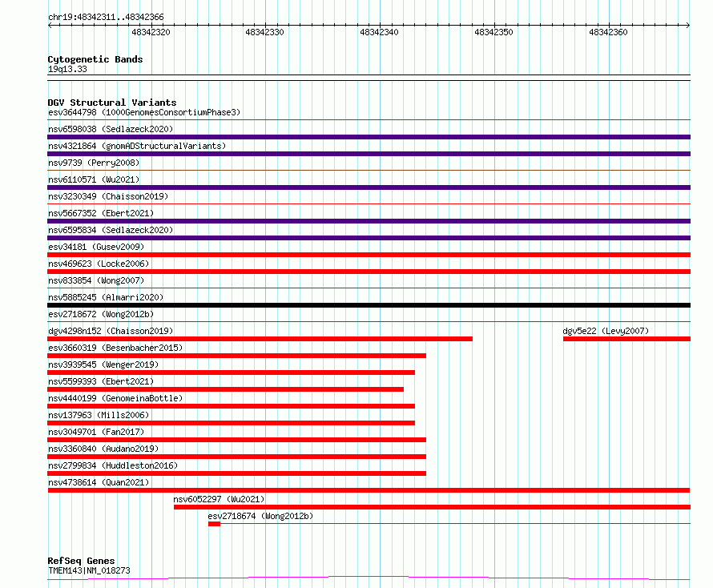Click nsv3360840 (Audano2019) label
Screen dimensions: 713x588
tap(103, 449)
